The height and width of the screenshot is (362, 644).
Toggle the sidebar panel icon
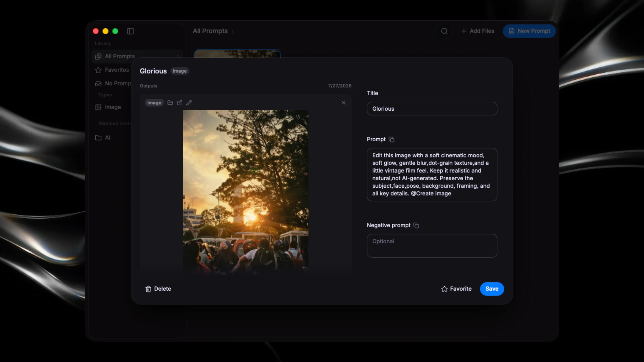[130, 31]
